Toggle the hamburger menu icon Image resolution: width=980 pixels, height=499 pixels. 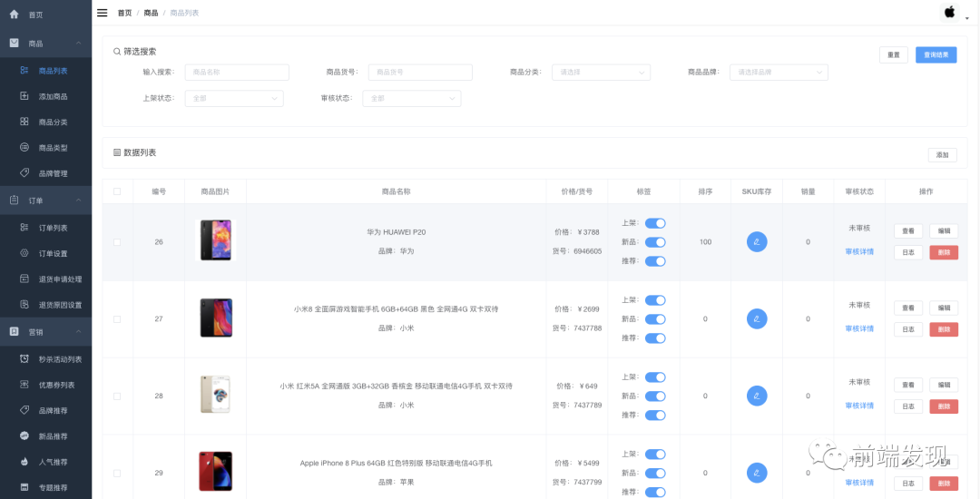click(102, 13)
